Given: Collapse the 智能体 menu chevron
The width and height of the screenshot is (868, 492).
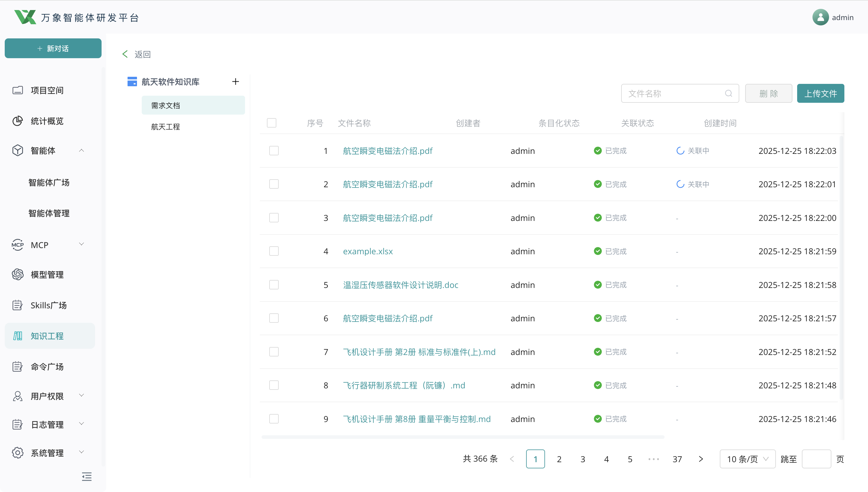Looking at the screenshot, I should [x=81, y=150].
